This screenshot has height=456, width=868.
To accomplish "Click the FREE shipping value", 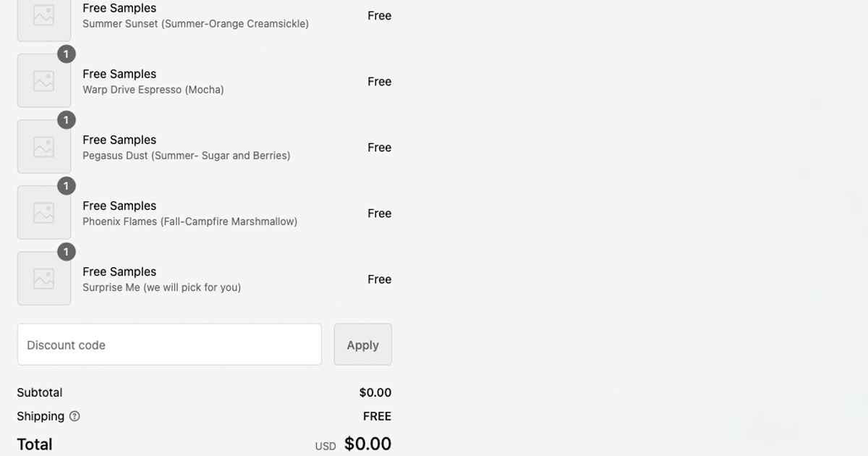I will tap(378, 416).
